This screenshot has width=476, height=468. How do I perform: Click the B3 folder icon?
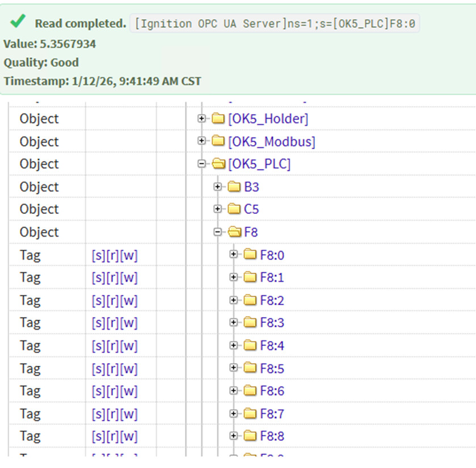coord(234,187)
